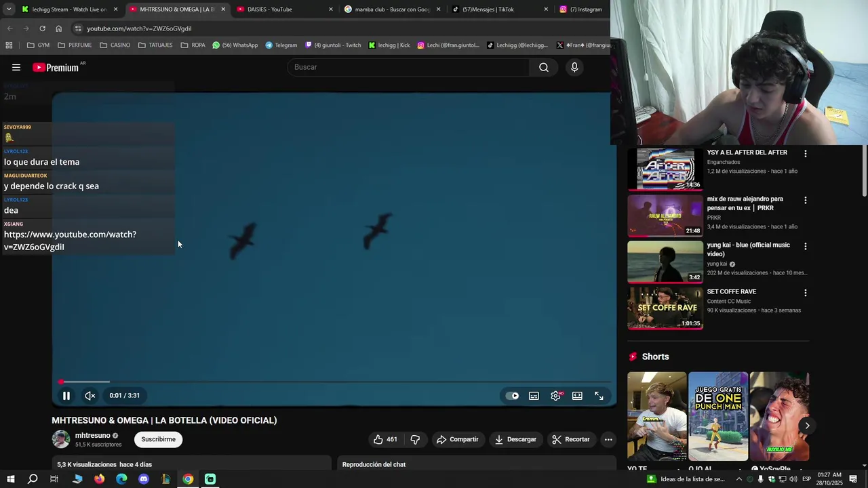Open Firefox from the taskbar

pos(100,479)
